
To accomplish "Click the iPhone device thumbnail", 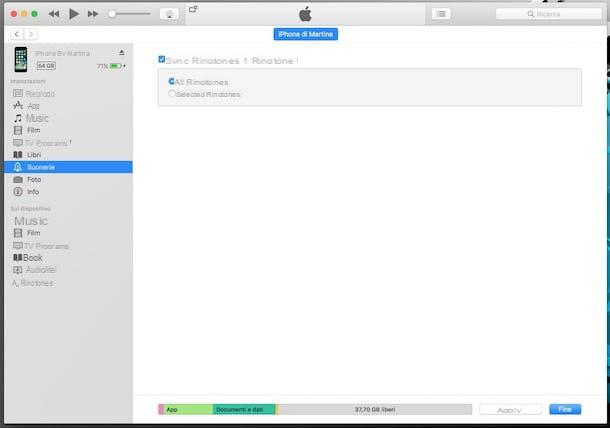I will [x=21, y=60].
